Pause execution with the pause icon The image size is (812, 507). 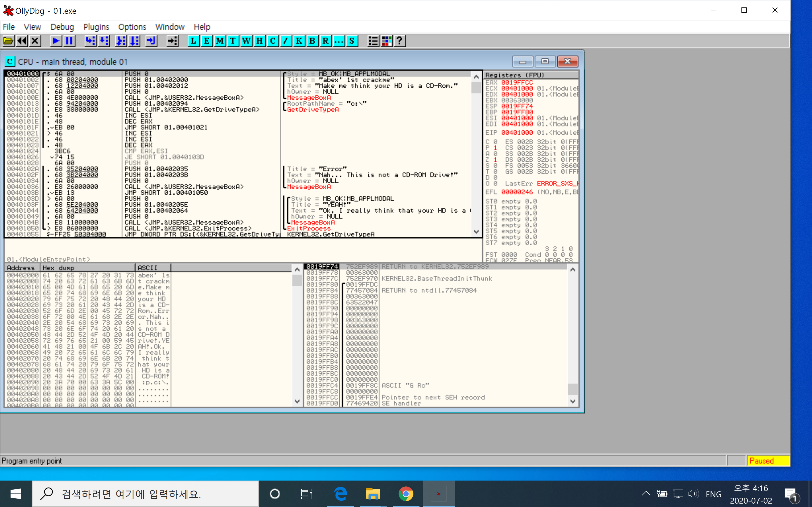click(69, 41)
